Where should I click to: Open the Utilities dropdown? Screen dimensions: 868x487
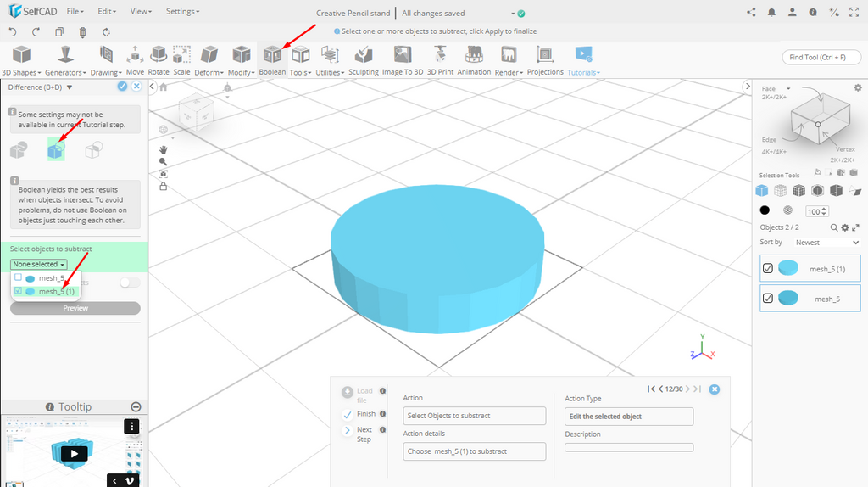click(x=330, y=61)
